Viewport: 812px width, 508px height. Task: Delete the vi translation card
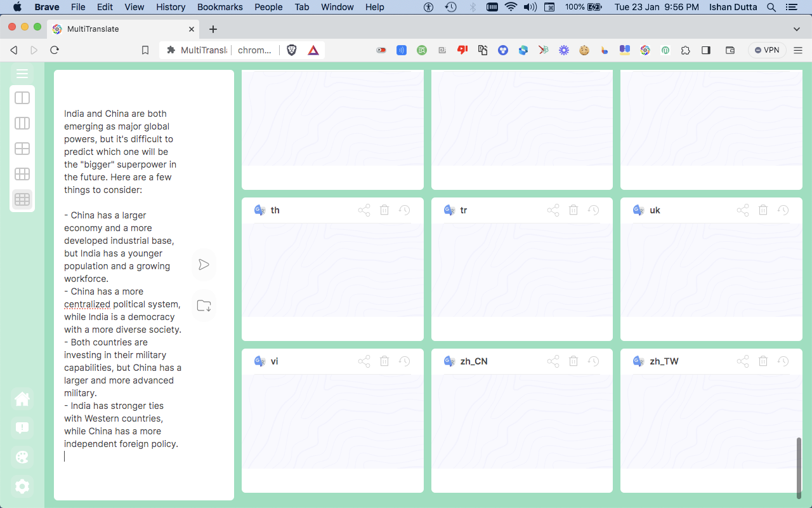click(384, 361)
